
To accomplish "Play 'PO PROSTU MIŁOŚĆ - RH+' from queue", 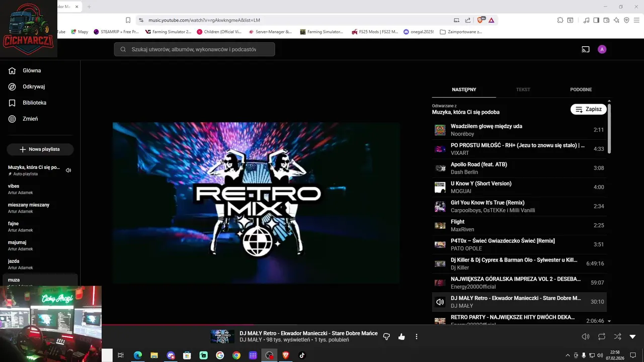I will (519, 149).
